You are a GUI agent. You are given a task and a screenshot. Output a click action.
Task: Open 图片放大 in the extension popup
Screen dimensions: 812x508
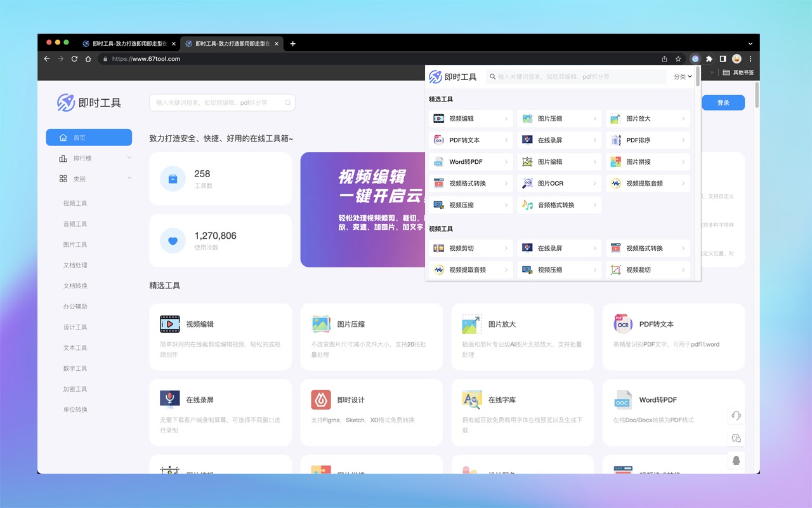click(648, 119)
